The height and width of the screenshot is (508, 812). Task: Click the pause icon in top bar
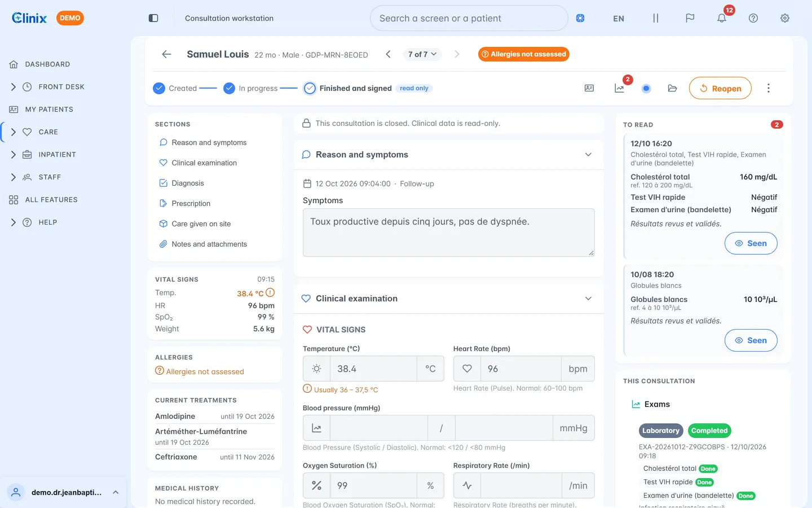coord(656,18)
